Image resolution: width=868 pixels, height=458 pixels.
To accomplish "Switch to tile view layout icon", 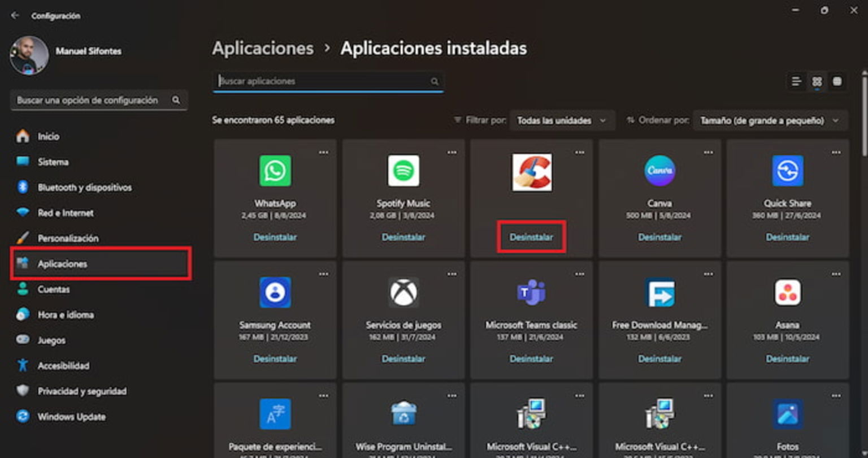I will [837, 81].
